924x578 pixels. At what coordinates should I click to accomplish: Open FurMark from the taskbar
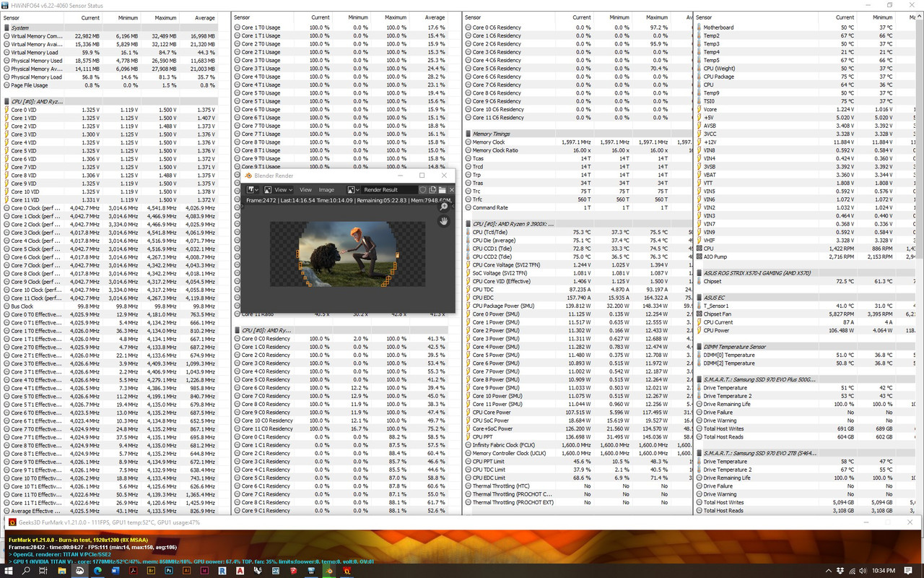(346, 571)
